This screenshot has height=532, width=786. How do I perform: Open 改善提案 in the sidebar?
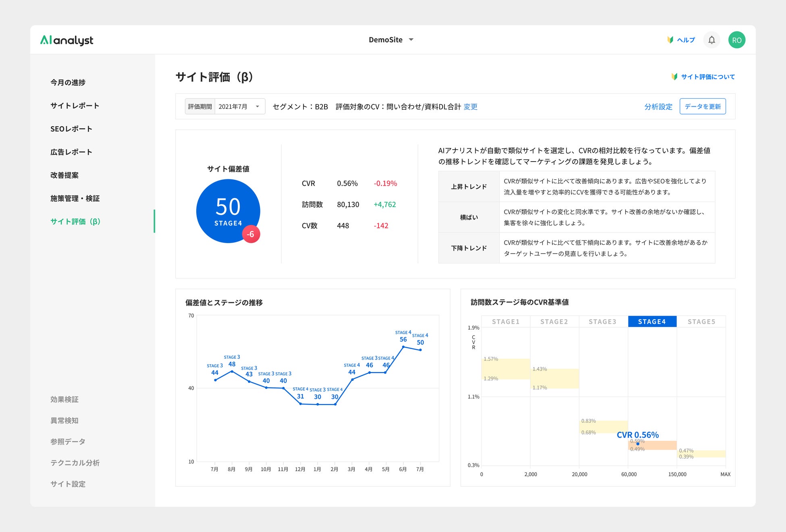pos(64,175)
